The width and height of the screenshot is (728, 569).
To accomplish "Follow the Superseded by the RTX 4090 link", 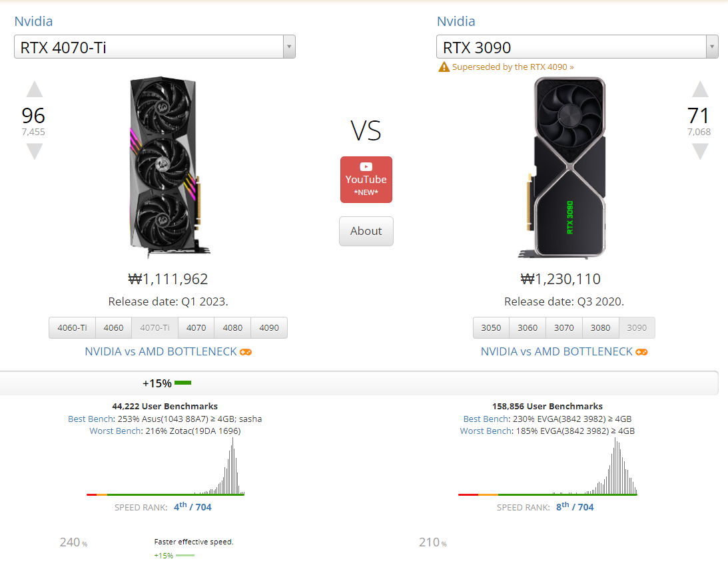I will pyautogui.click(x=512, y=67).
